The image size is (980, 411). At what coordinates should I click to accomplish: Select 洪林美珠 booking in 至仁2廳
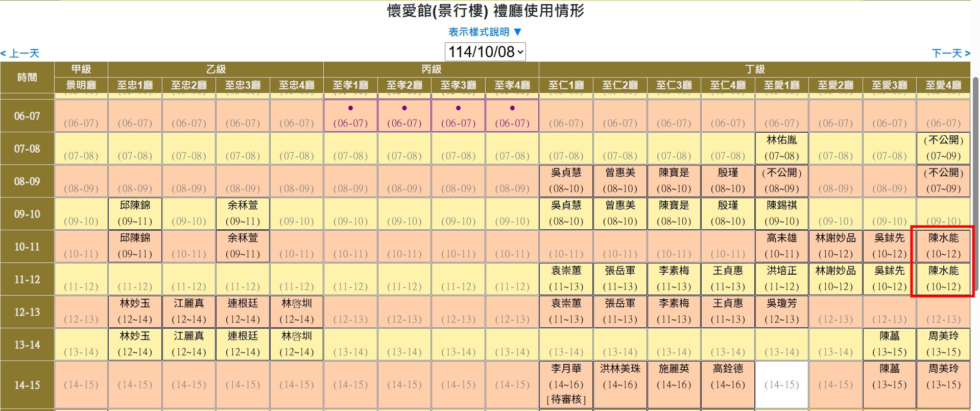point(620,377)
